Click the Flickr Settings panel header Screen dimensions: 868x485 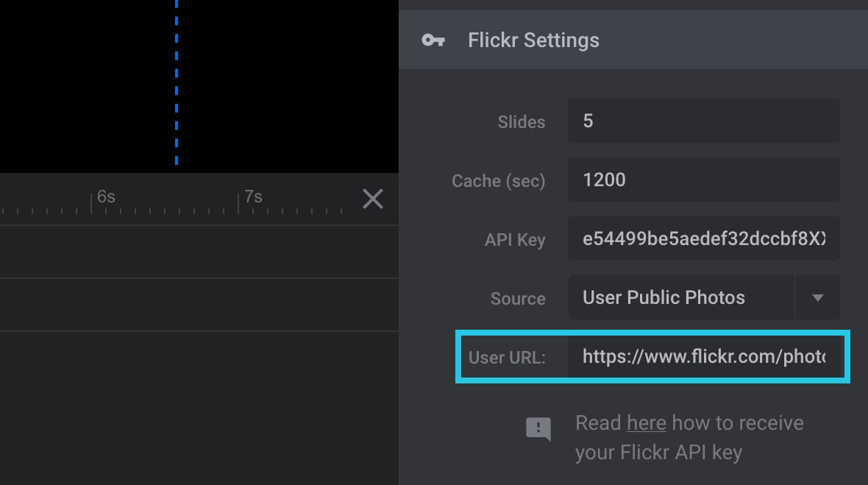(633, 40)
